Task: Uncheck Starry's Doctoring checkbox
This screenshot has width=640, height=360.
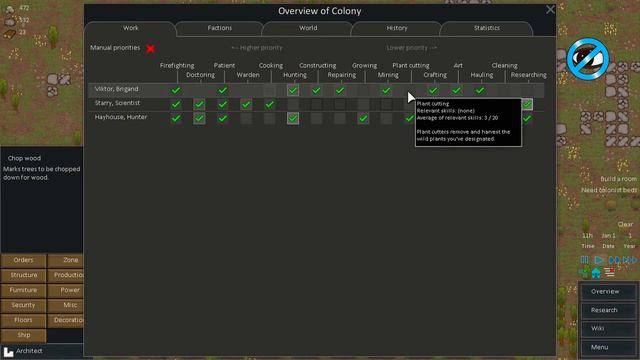Action: (199, 104)
